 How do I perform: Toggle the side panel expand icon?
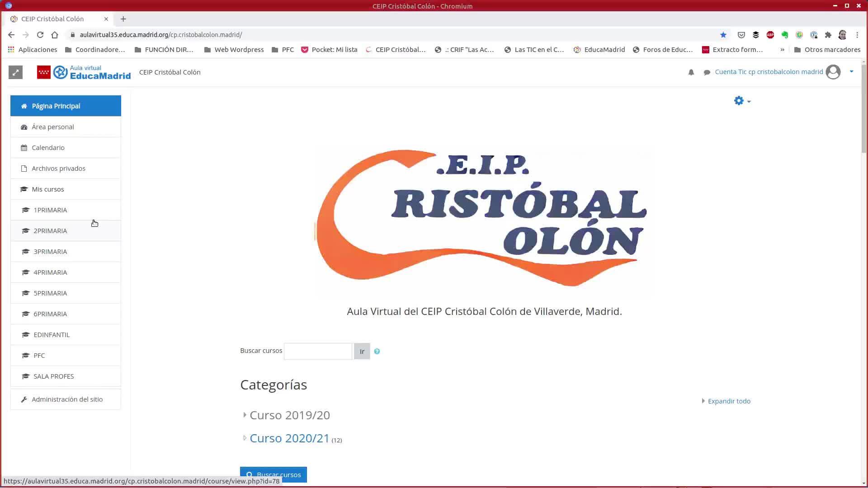tap(15, 72)
